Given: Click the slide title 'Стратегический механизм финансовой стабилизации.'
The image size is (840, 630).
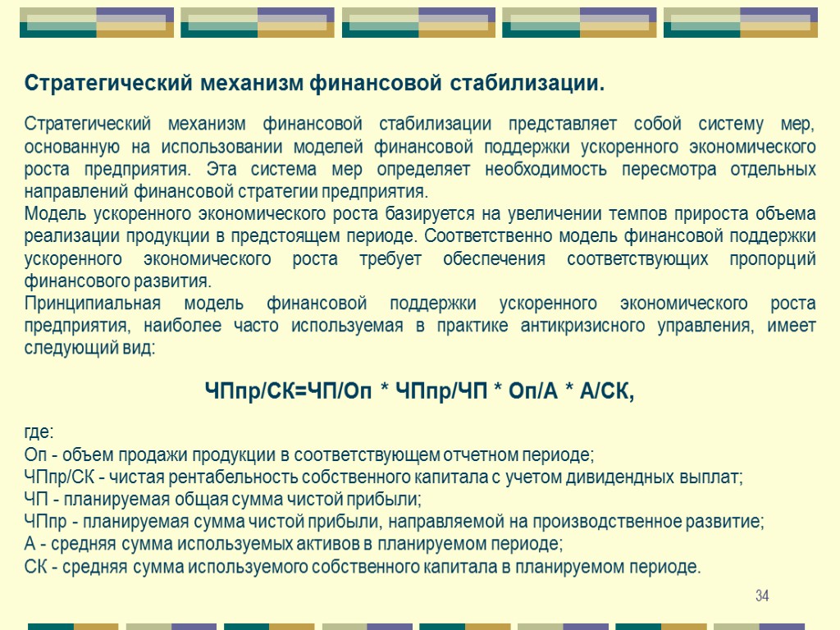Looking at the screenshot, I should [x=314, y=84].
